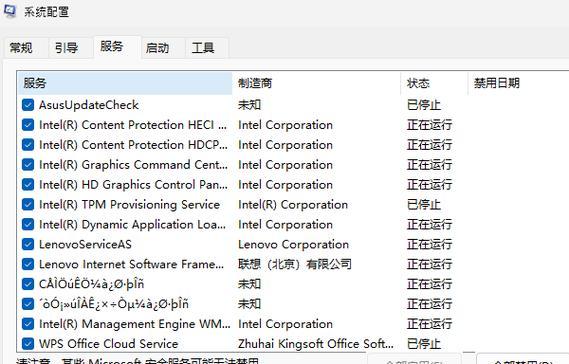Switch to the 工具 tab
Viewport: 569px width, 364px height.
[x=203, y=48]
